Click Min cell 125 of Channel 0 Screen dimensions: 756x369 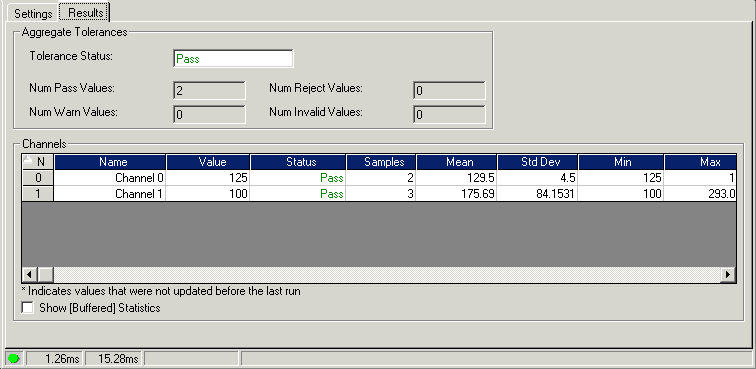point(621,178)
